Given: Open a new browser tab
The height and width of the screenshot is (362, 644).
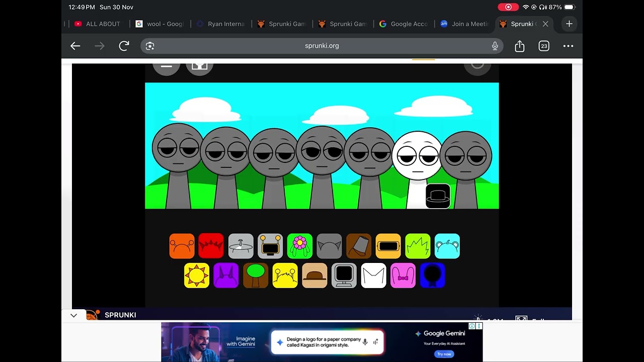Looking at the screenshot, I should click(x=569, y=24).
